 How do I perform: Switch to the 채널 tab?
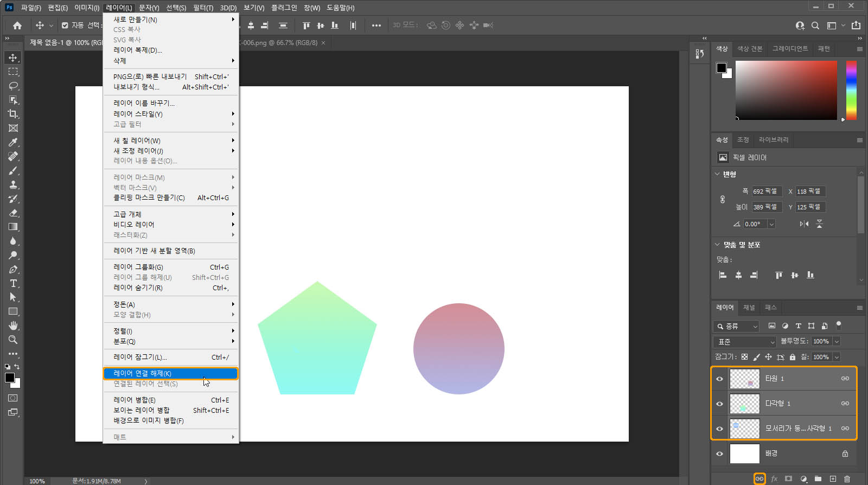tap(749, 308)
